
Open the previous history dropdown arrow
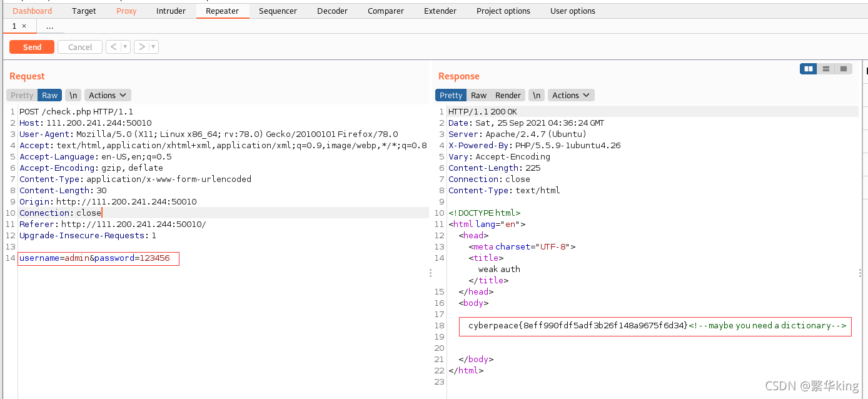click(x=126, y=47)
